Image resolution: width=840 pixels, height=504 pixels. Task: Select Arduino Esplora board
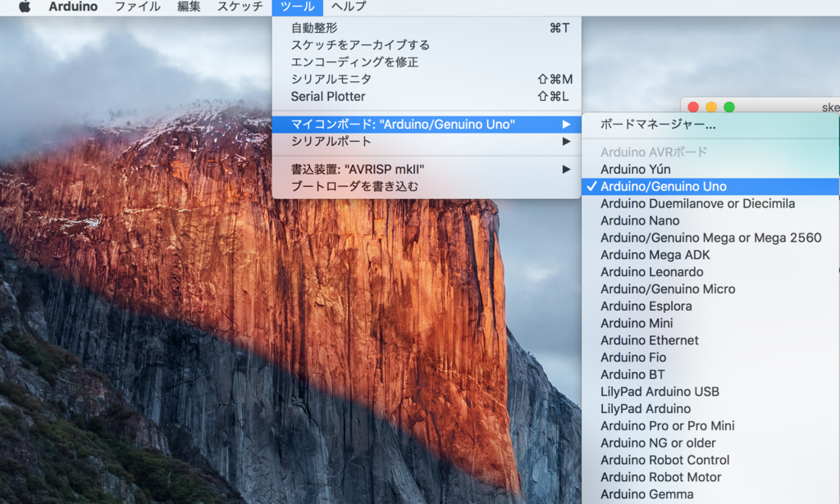point(710,306)
